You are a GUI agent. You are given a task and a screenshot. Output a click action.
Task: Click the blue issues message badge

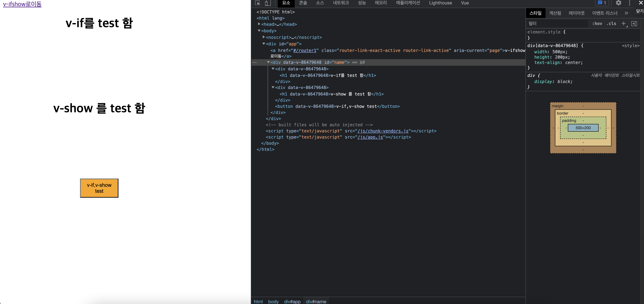tap(602, 3)
